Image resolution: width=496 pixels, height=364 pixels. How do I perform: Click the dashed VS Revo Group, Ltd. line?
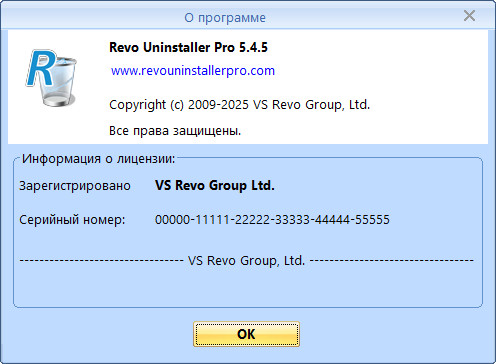tap(247, 260)
